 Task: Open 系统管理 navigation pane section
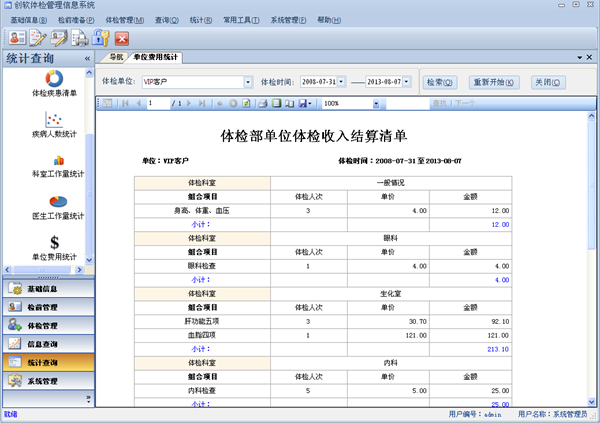[49, 381]
